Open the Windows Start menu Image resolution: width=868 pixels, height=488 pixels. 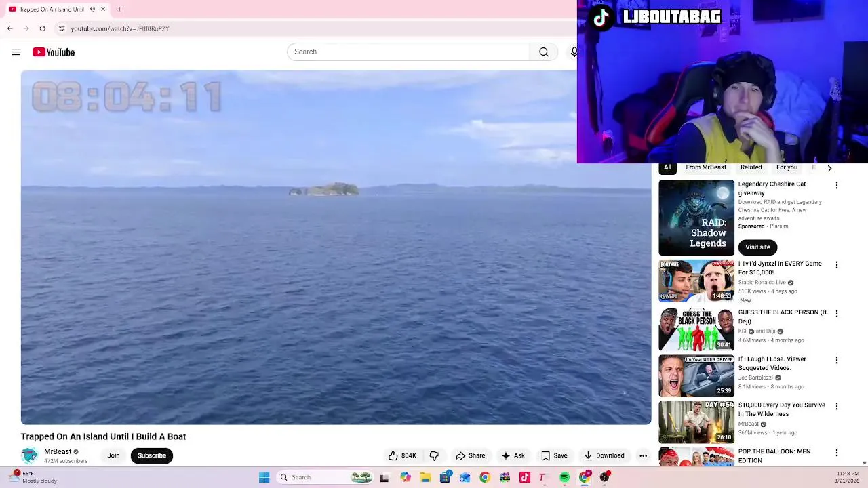point(264,477)
